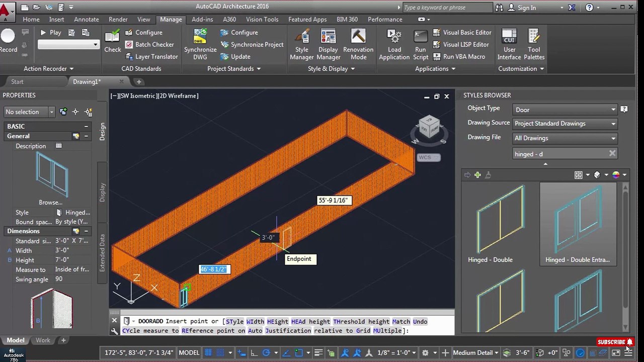Click Configure in CAD Standards panel
Image resolution: width=644 pixels, height=362 pixels.
(x=143, y=32)
